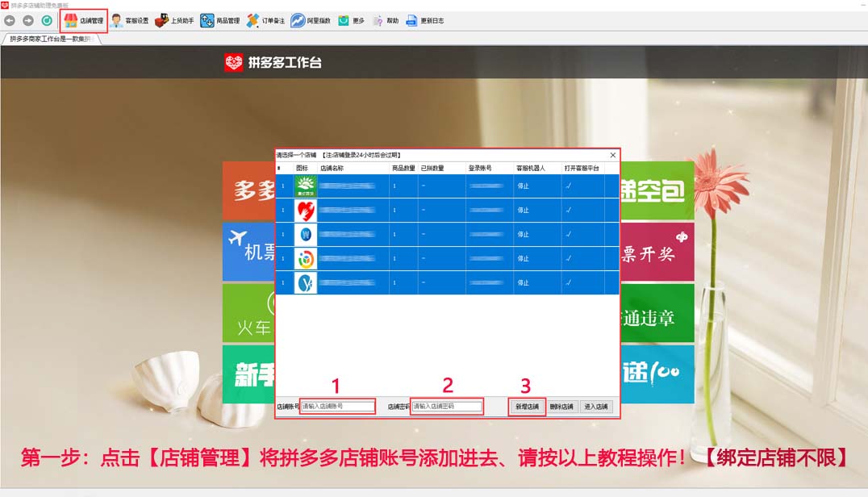View the 更新日志 update log
Image resolution: width=868 pixels, height=497 pixels.
pyautogui.click(x=425, y=20)
